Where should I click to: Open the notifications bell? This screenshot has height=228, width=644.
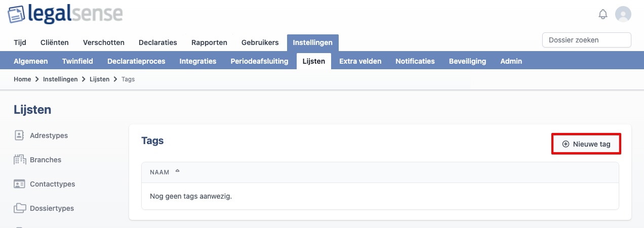(602, 14)
